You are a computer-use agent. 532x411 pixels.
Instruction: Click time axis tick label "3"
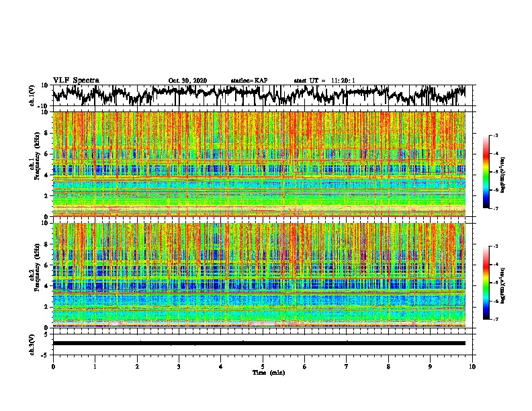pyautogui.click(x=179, y=367)
